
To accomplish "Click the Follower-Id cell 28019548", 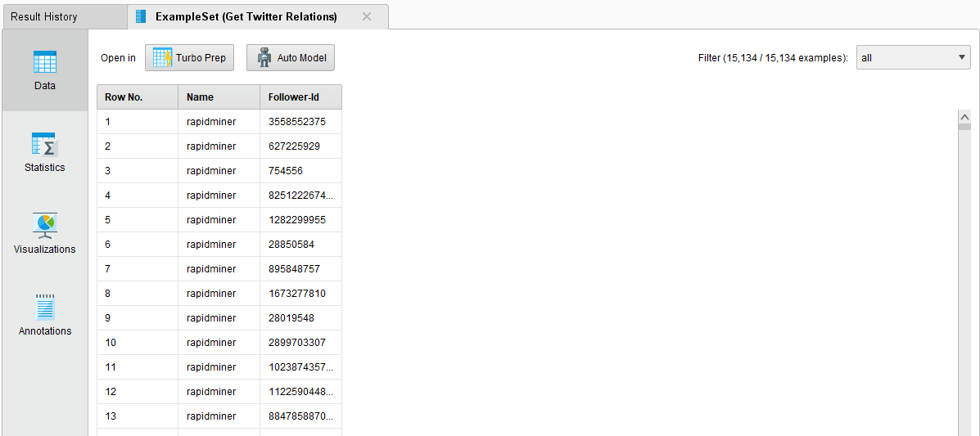I will [x=291, y=318].
